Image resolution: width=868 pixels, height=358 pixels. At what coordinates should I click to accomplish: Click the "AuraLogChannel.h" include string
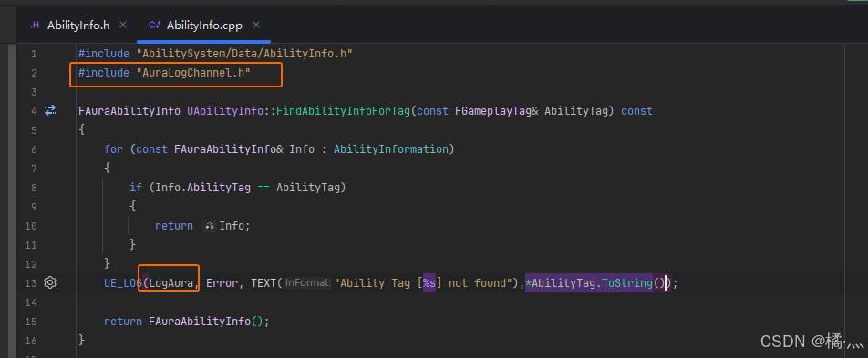pos(193,73)
